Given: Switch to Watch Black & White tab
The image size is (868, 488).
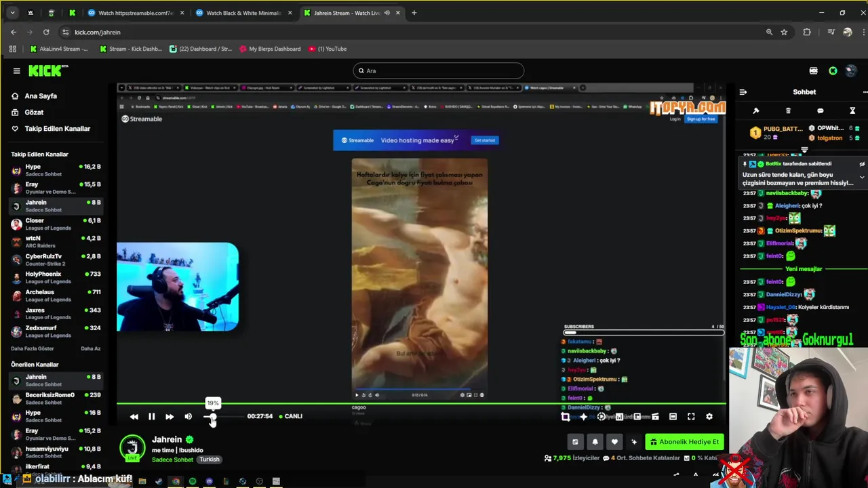Looking at the screenshot, I should click(243, 13).
